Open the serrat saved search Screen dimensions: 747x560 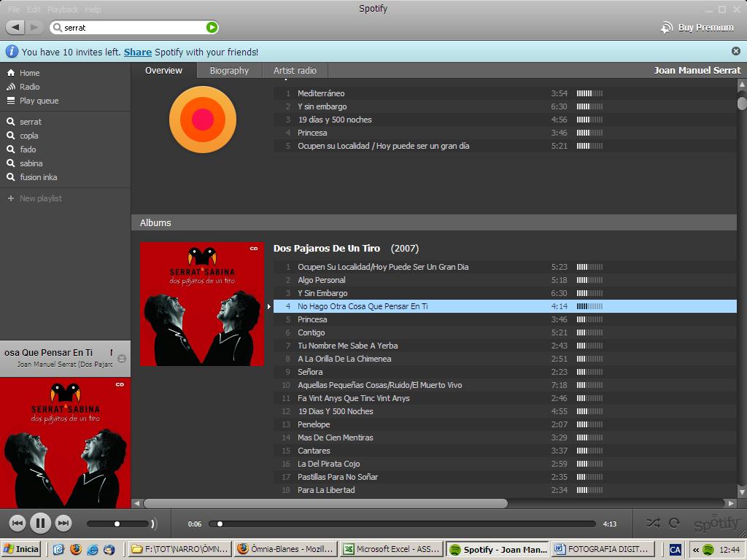coord(31,122)
